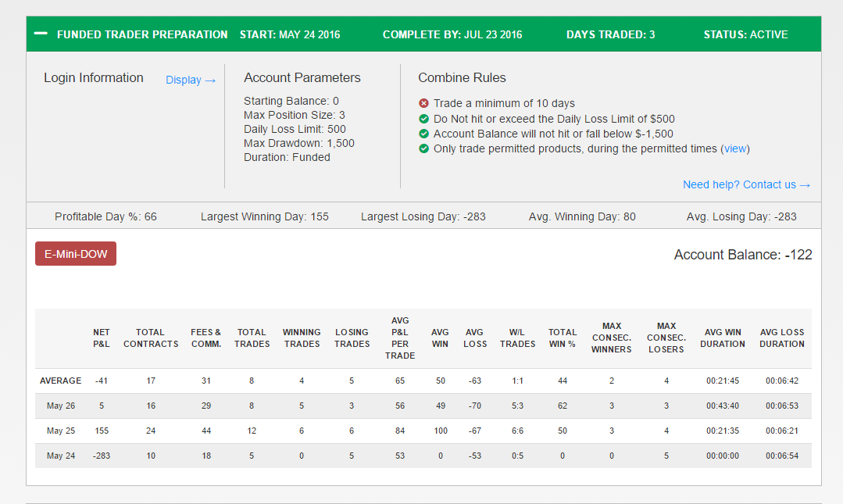Click the red X icon for minimum 10 days rule
Viewport: 843px width, 504px height.
[x=423, y=103]
